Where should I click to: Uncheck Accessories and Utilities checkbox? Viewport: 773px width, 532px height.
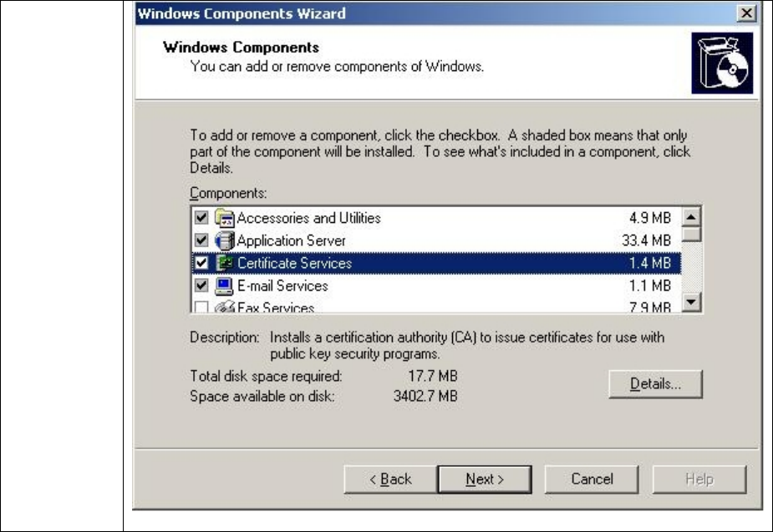[201, 217]
